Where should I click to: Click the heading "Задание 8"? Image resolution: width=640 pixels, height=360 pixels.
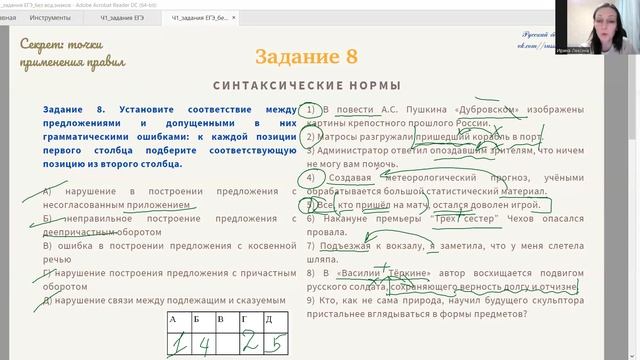[307, 56]
